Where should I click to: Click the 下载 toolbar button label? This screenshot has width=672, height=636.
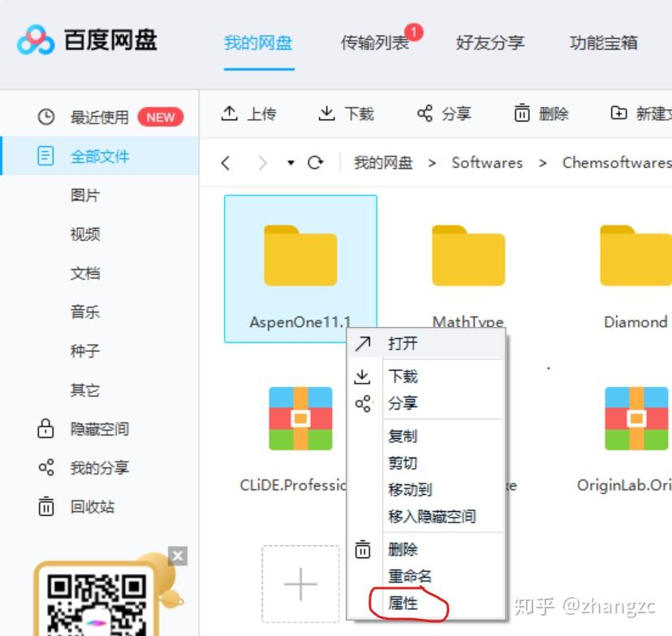(360, 114)
